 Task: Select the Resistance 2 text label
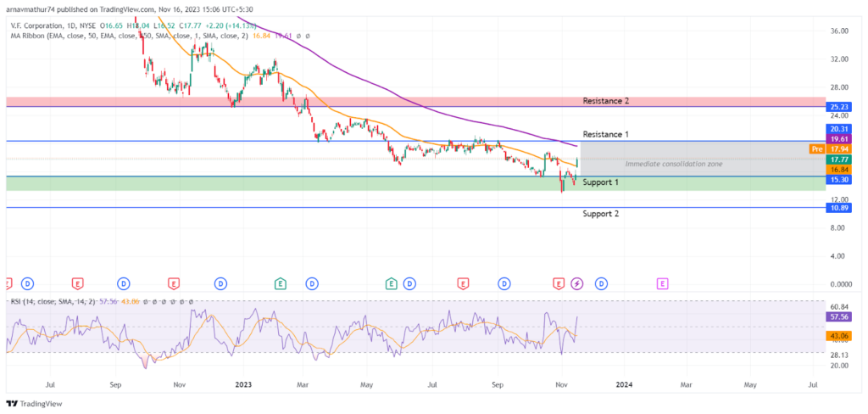coord(605,102)
